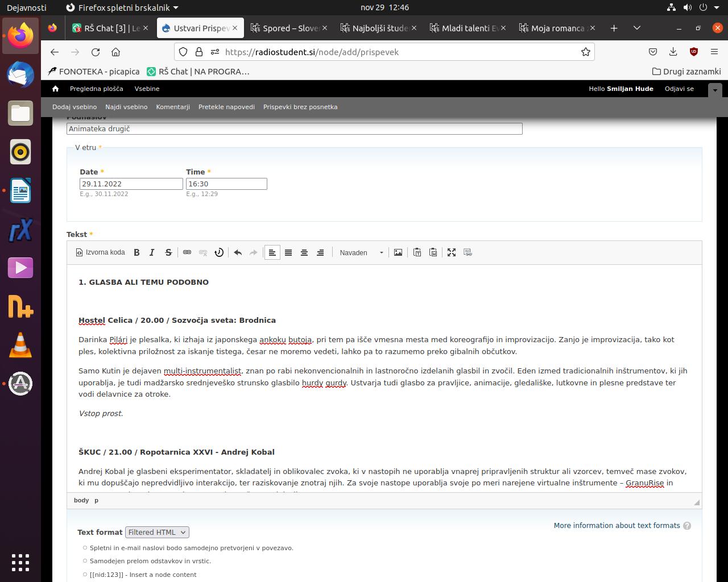Apply italic formatting in the text editor
The height and width of the screenshot is (582, 728).
point(152,252)
